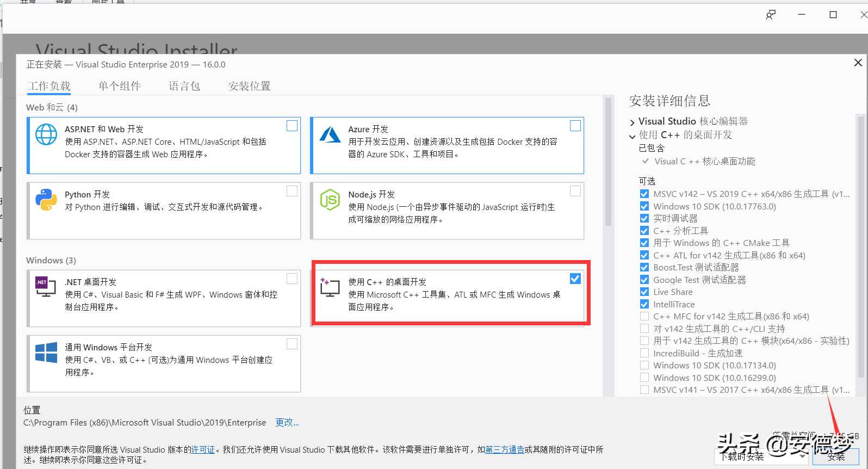Image resolution: width=868 pixels, height=469 pixels.
Task: Click the 安装 install button
Action: click(x=836, y=456)
